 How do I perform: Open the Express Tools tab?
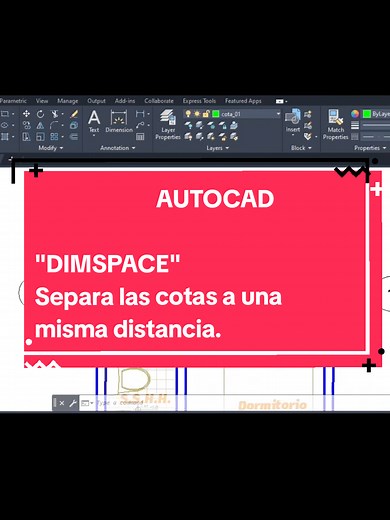(199, 101)
